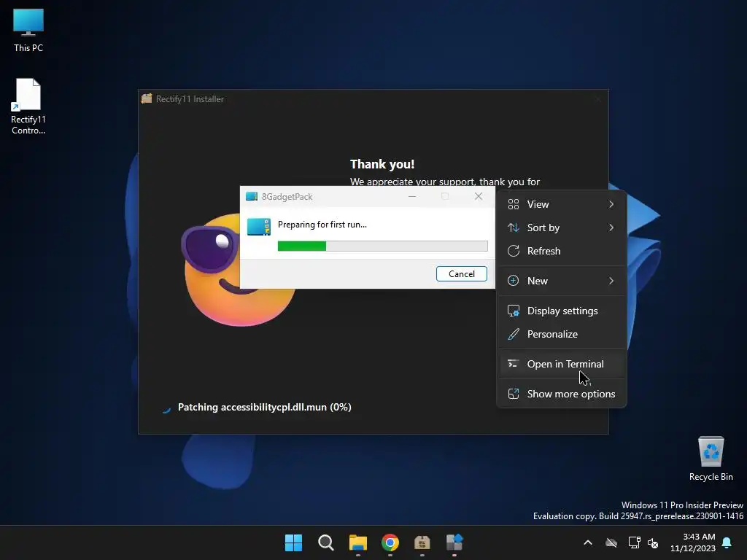Click the 8GadgetPack title bar icon
Viewport: 747px width, 560px height.
tap(251, 197)
